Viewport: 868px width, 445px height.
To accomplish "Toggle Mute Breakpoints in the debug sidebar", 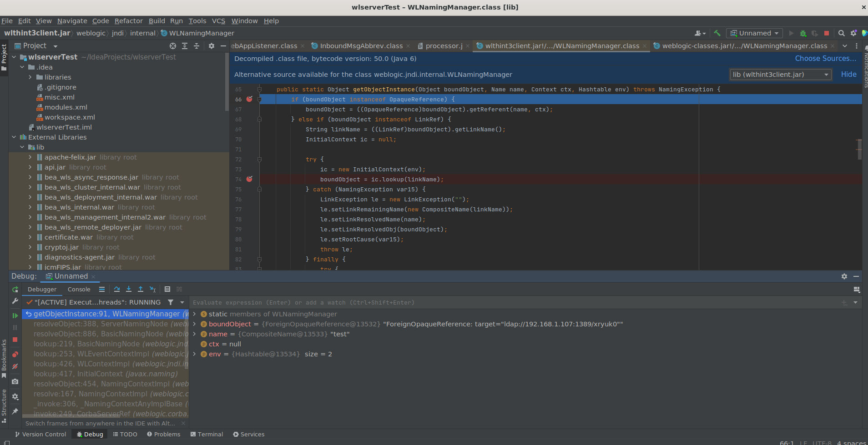I will coord(15,366).
